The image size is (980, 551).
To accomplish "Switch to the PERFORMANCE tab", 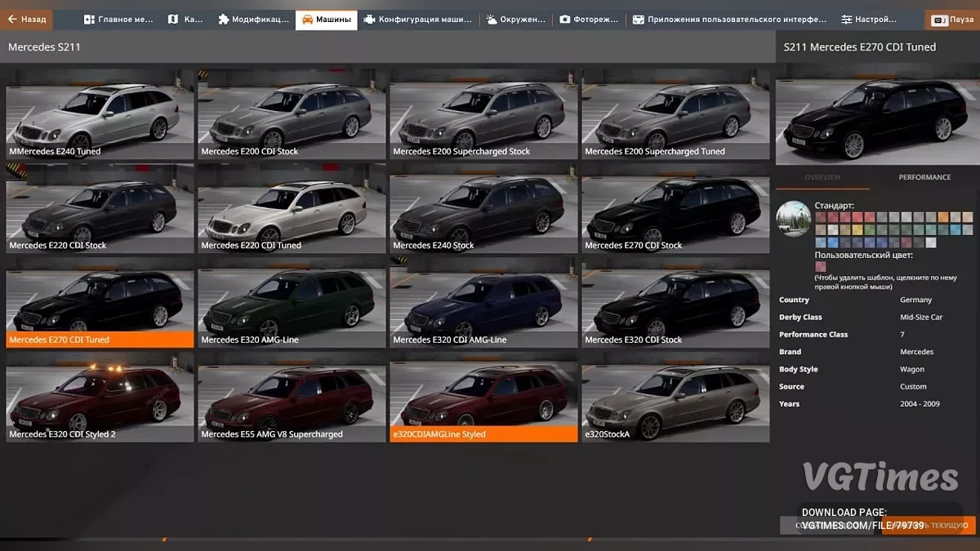I will [x=924, y=177].
